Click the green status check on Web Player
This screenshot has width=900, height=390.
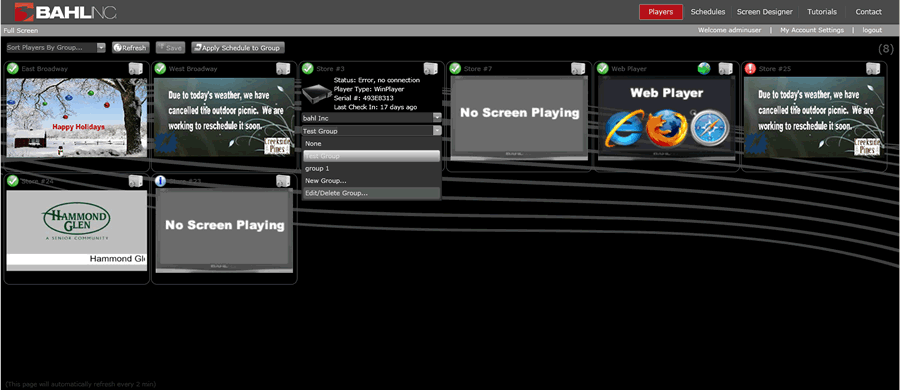pyautogui.click(x=603, y=69)
